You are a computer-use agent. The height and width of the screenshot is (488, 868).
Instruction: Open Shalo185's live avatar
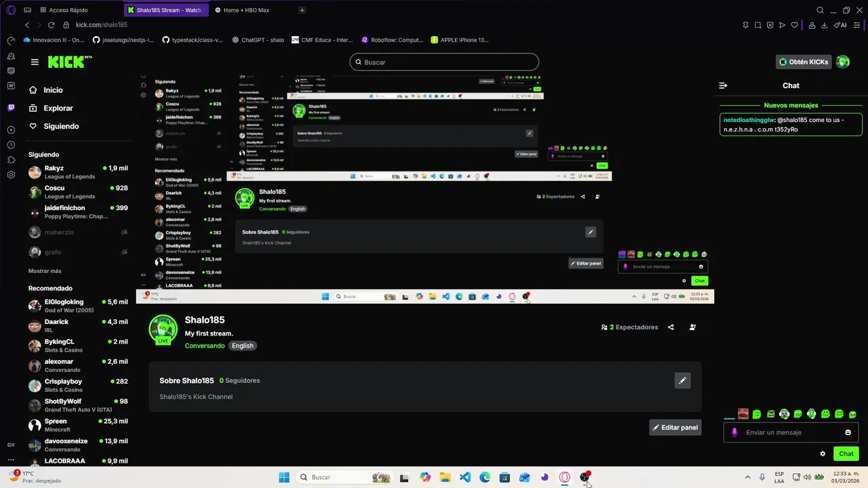click(x=163, y=329)
